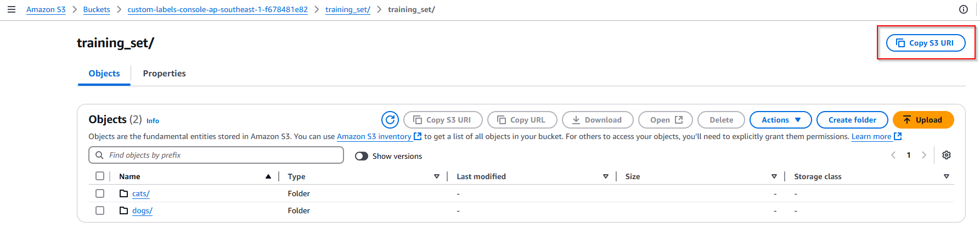980x244 pixels.
Task: Open the Learn more link
Action: pos(871,136)
